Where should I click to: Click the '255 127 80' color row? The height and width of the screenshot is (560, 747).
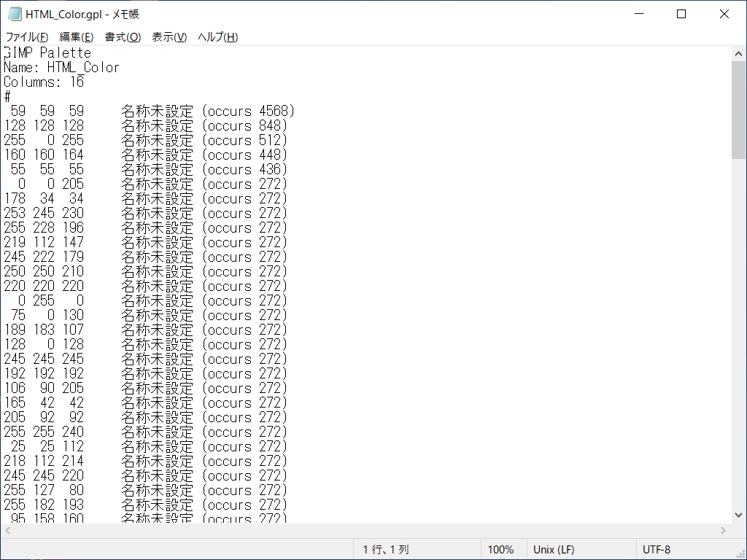coord(146,491)
